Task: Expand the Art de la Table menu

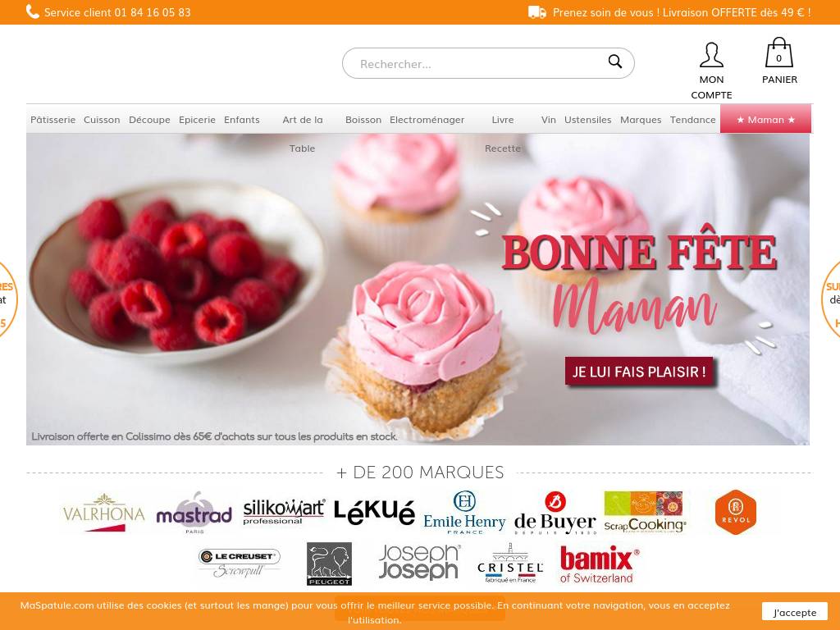Action: 302,134
